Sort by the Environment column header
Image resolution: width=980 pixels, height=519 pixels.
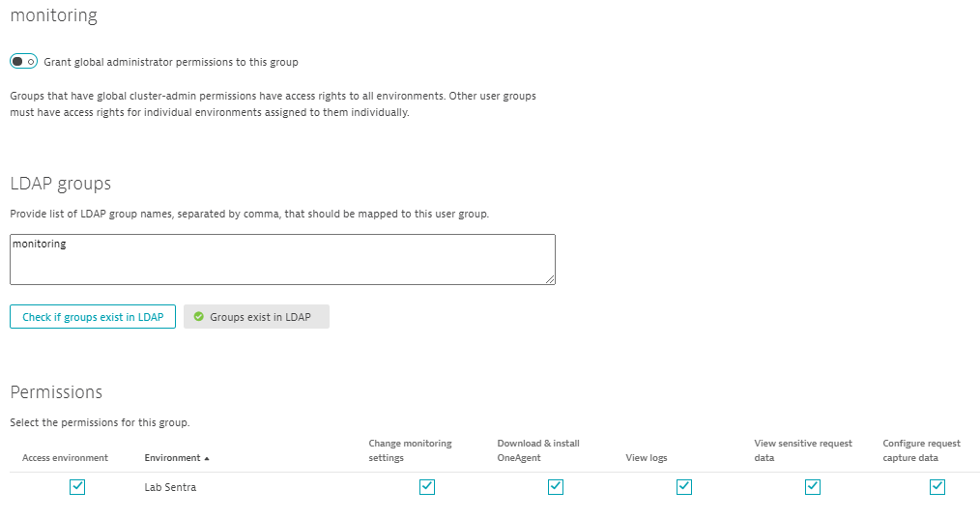(172, 458)
